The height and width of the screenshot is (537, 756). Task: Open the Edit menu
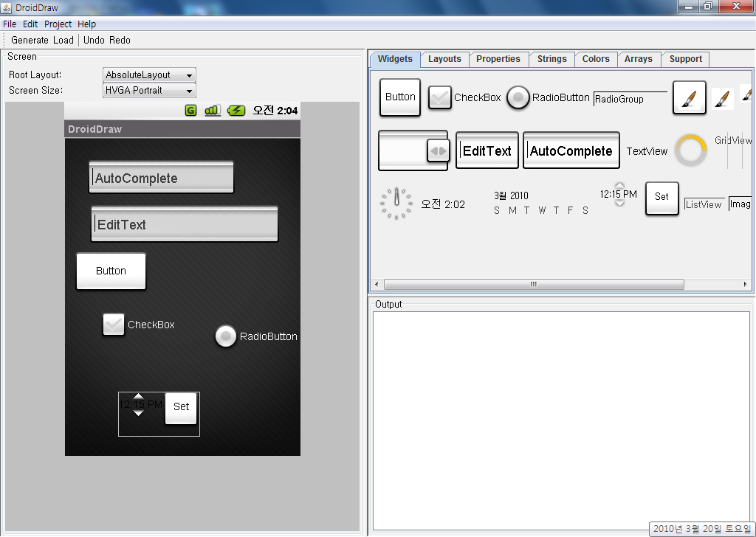click(30, 24)
